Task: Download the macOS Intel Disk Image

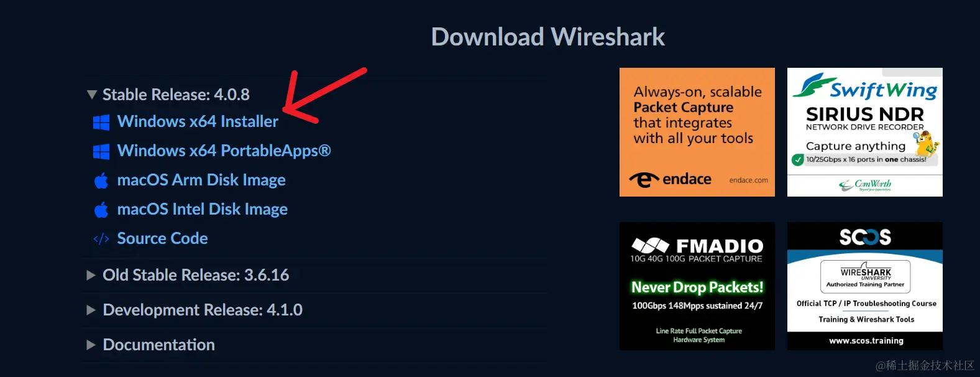Action: pyautogui.click(x=202, y=209)
